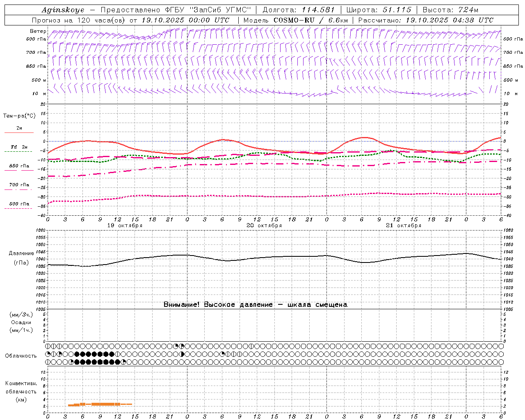Click the "Модель COSMO-RU / 6.6км" text
Viewport: 525px width, 420px height.
click(296, 20)
